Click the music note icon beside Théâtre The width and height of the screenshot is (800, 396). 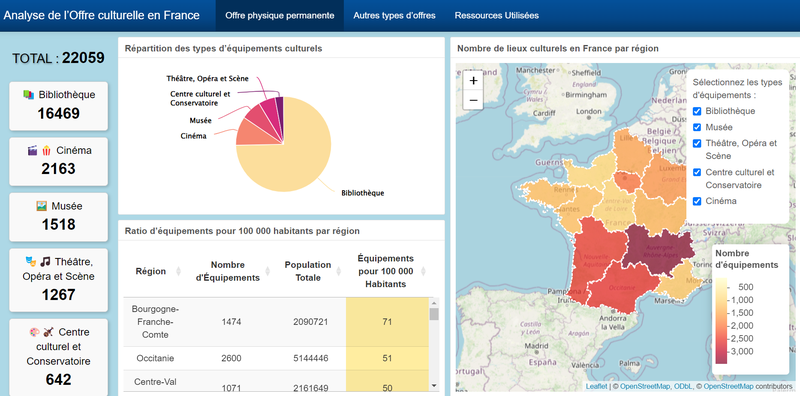[45, 262]
